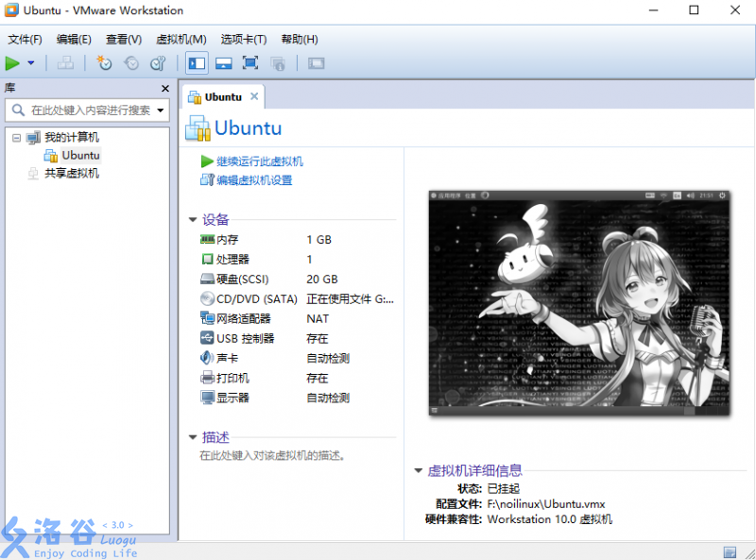Enter full screen mode via toolbar icon
Screen dimensions: 756x560
(x=250, y=63)
